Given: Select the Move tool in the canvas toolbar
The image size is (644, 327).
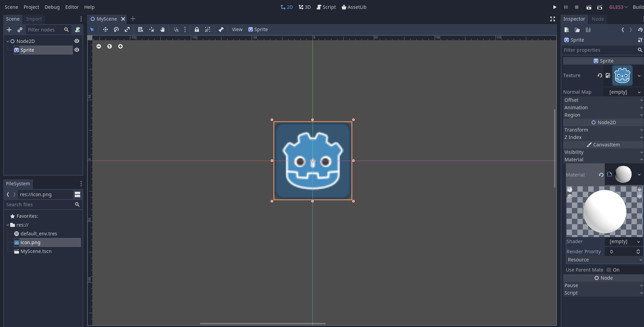Looking at the screenshot, I should tap(105, 29).
